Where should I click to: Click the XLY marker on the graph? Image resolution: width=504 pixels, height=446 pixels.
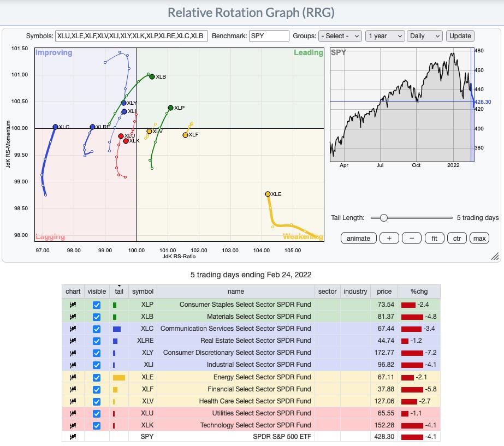tap(123, 103)
